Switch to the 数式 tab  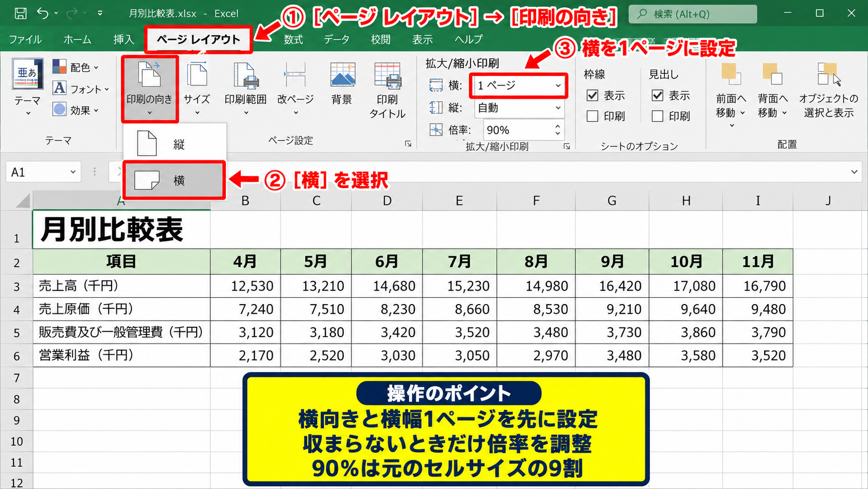(293, 39)
